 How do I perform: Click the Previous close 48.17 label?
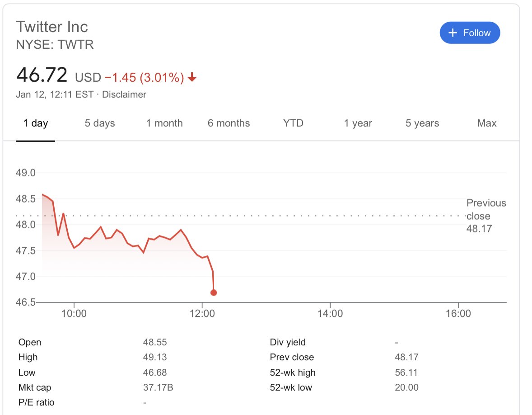[x=486, y=216]
